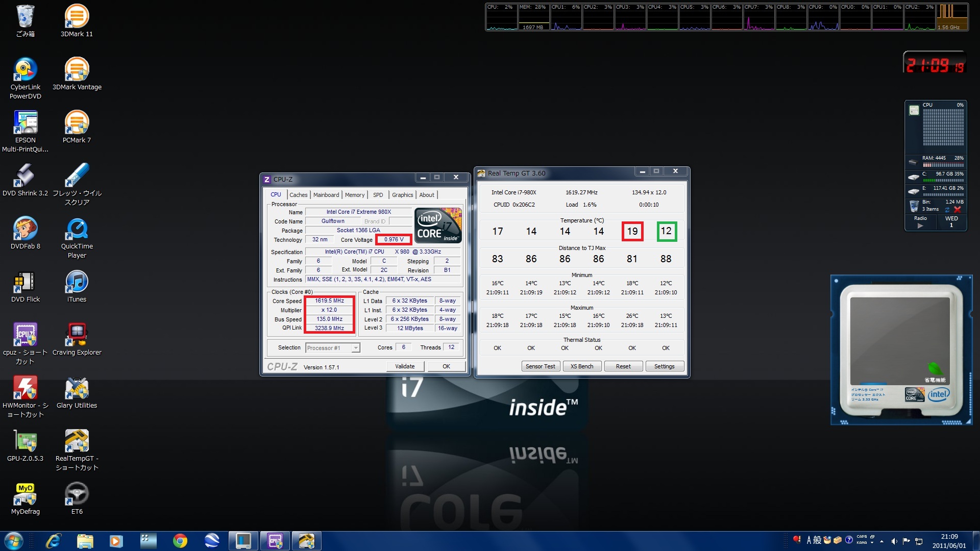
Task: Play the Radio in the sidebar gadget
Action: click(x=920, y=226)
